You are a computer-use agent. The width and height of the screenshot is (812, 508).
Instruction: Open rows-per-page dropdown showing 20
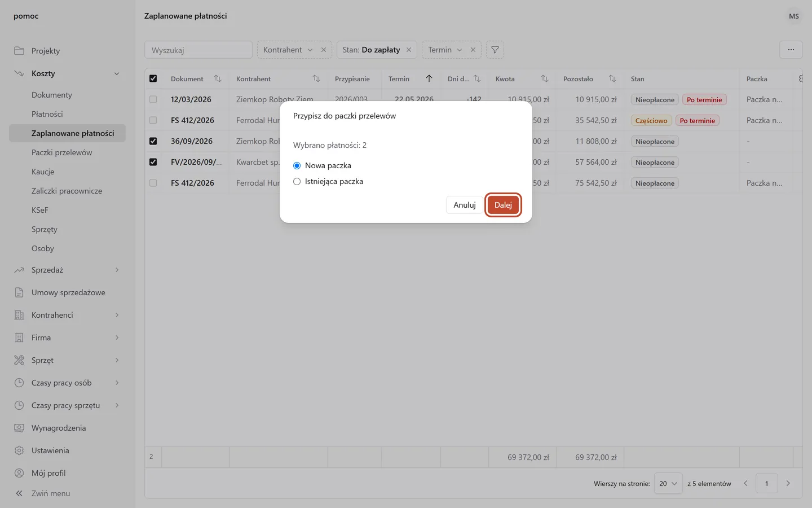click(x=668, y=484)
